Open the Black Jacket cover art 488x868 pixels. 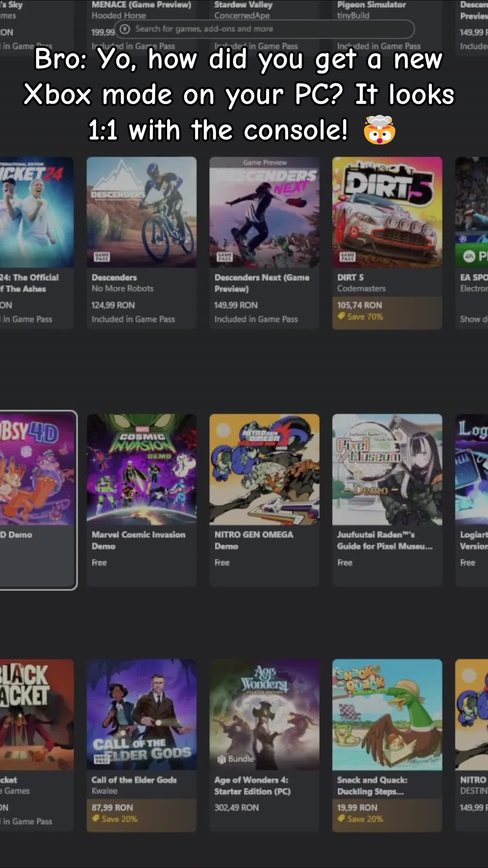(37, 714)
